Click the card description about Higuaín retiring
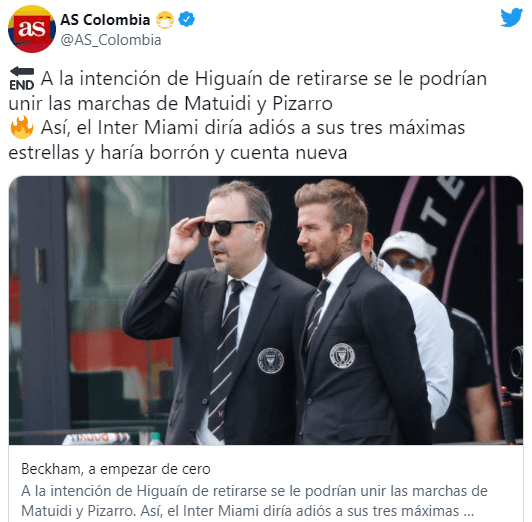Screen dimensions: 532x522 pos(254,501)
